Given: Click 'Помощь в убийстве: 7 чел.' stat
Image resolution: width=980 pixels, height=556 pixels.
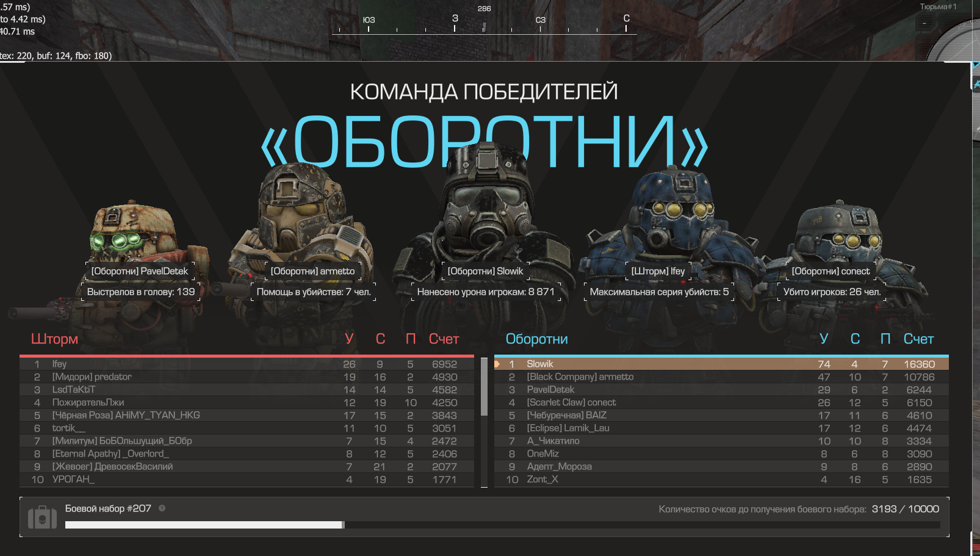Looking at the screenshot, I should pos(314,292).
